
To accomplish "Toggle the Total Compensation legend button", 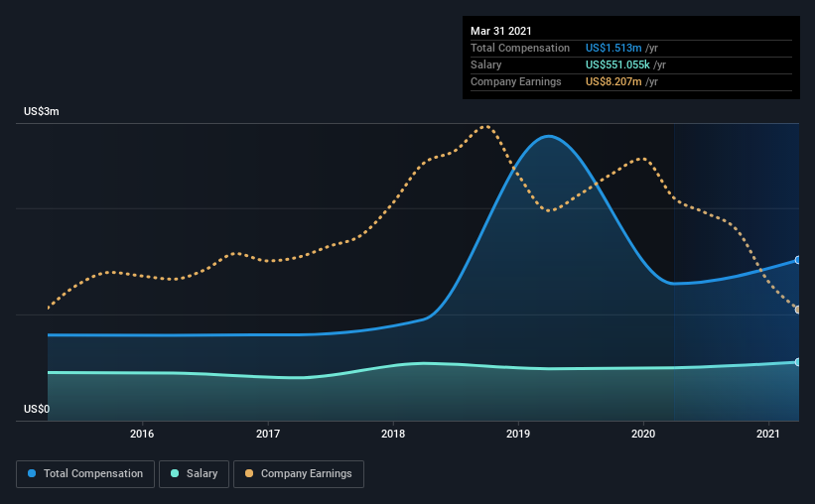I will (x=85, y=474).
